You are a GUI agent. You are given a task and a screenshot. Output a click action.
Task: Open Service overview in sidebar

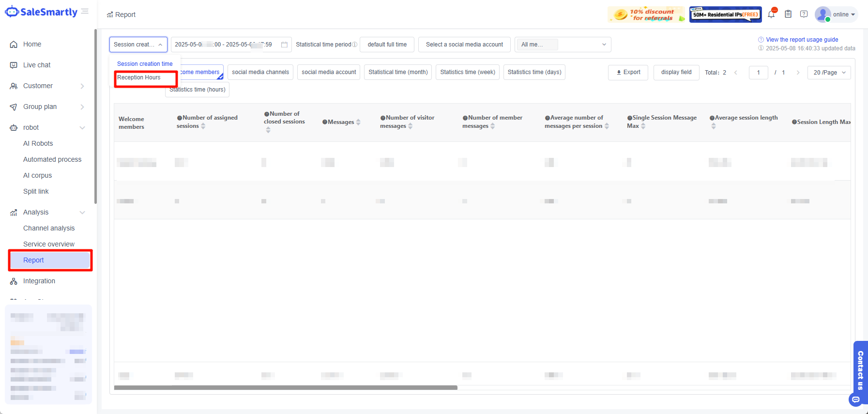point(49,244)
